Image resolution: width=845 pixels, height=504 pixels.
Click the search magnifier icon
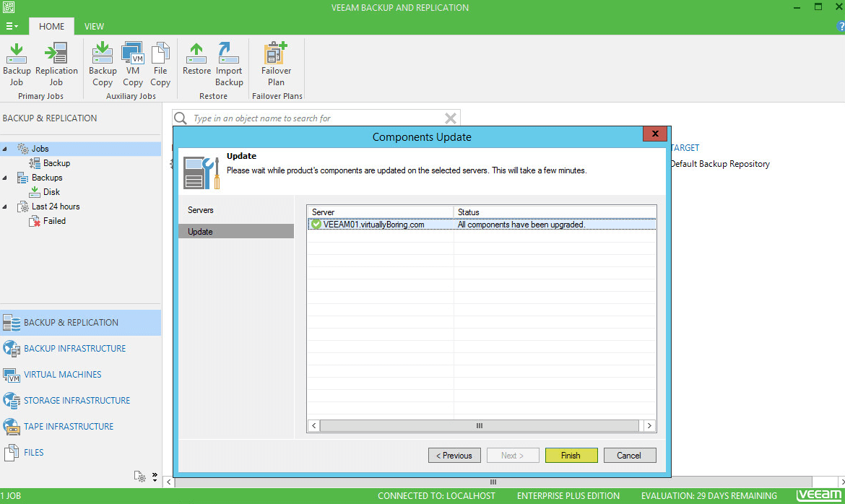181,118
